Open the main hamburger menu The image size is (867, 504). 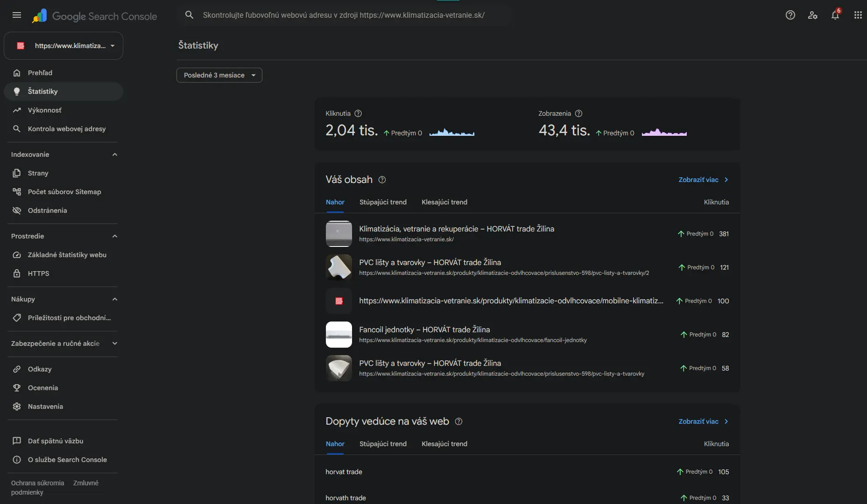pos(17,15)
